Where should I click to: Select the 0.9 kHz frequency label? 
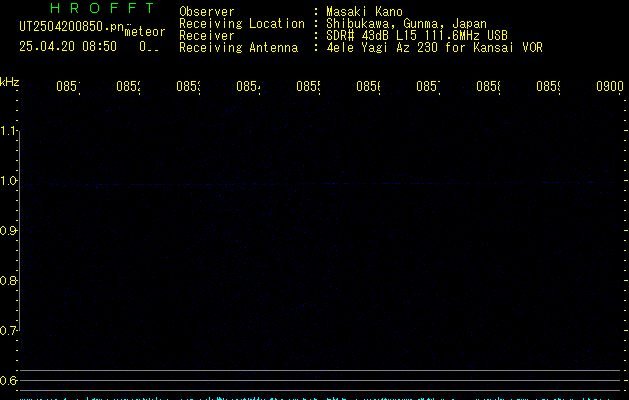pos(8,231)
